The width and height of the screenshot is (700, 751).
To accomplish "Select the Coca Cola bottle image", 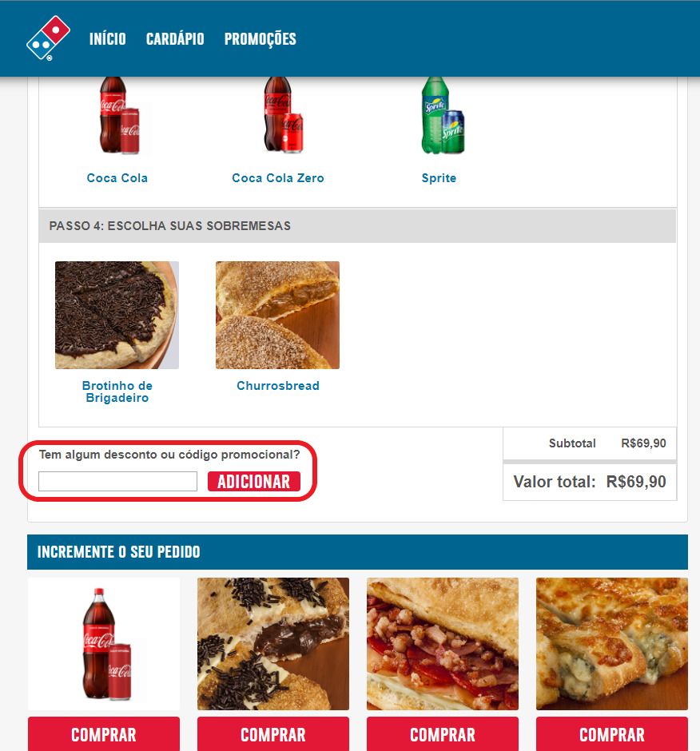I will click(117, 116).
